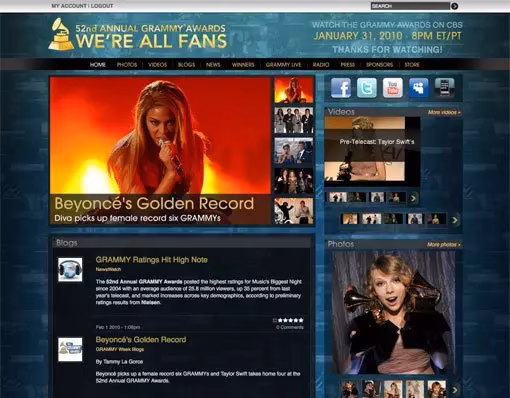
Task: Open WINNERS navigation item
Action: click(x=243, y=65)
